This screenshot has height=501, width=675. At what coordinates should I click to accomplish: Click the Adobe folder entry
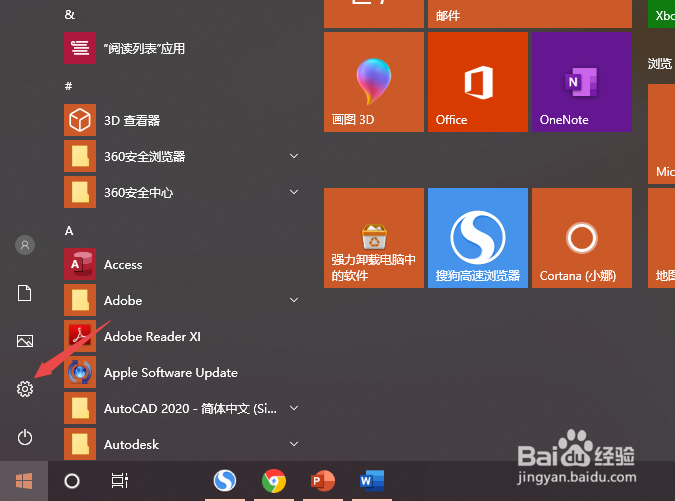click(183, 300)
